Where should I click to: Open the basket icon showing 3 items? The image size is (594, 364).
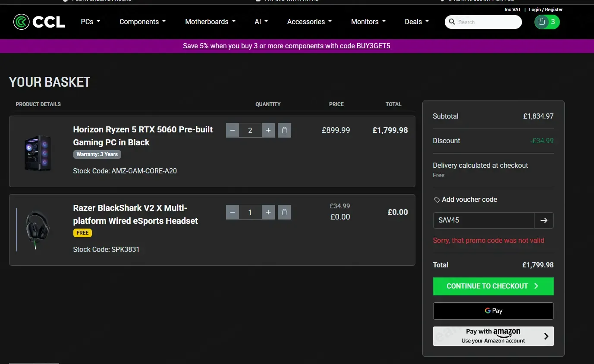547,22
